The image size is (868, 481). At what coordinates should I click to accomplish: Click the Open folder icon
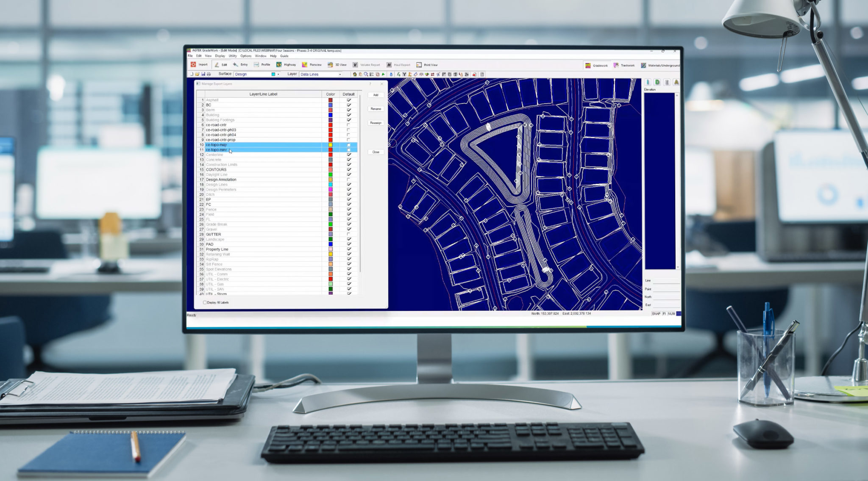click(x=197, y=74)
